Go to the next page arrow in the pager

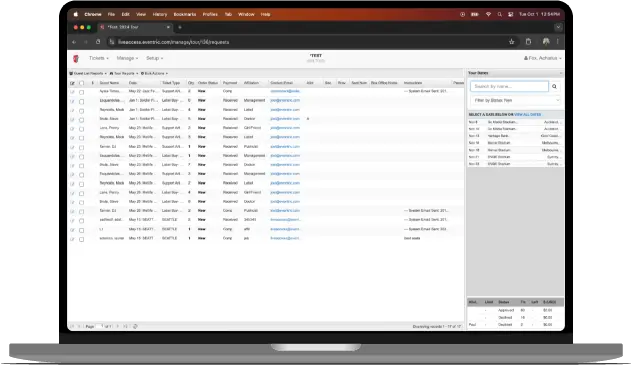118,326
